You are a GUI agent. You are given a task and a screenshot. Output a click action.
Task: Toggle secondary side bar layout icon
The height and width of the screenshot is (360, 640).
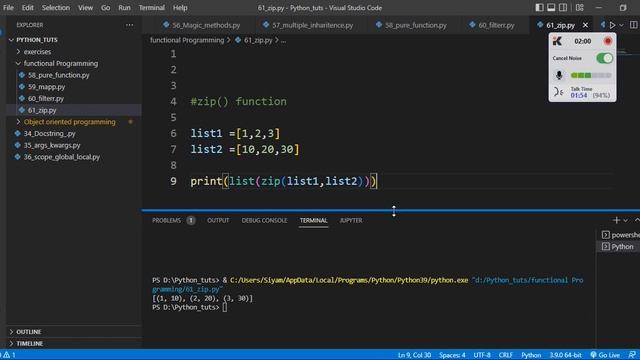coord(563,8)
